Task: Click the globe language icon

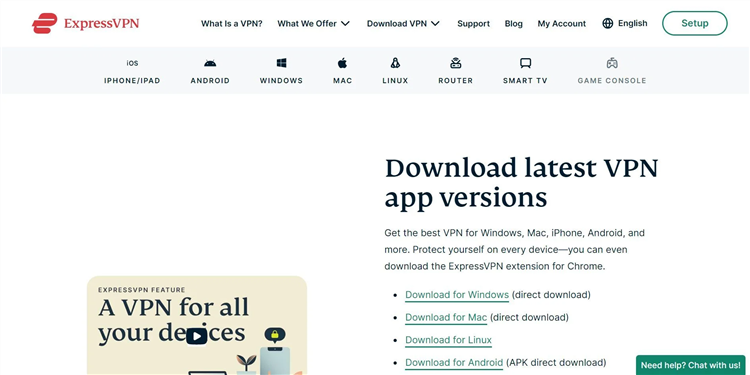Action: pos(607,23)
